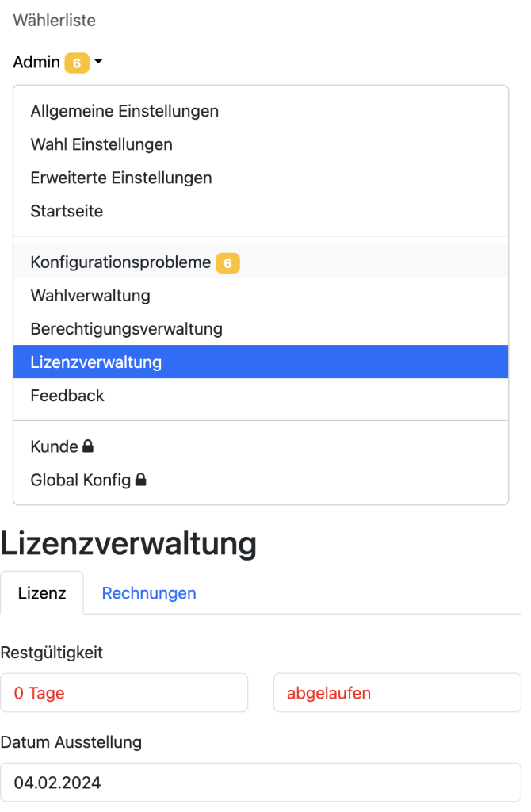Click the lock icon beside Kunde
This screenshot has width=531, height=812.
88,446
